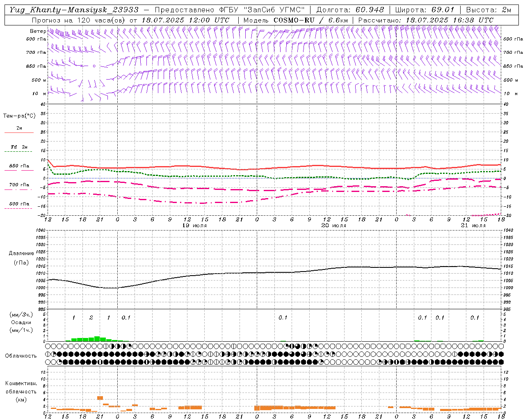Image resolution: width=525 pixels, height=420 pixels.
Task: Click the Давление pressure panel label
Action: click(x=21, y=253)
